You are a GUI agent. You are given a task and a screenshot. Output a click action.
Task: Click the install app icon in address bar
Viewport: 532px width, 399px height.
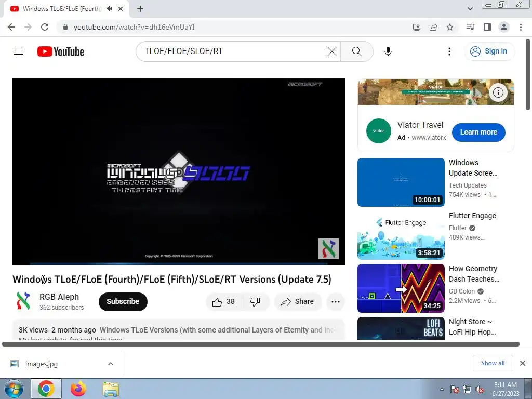click(416, 27)
